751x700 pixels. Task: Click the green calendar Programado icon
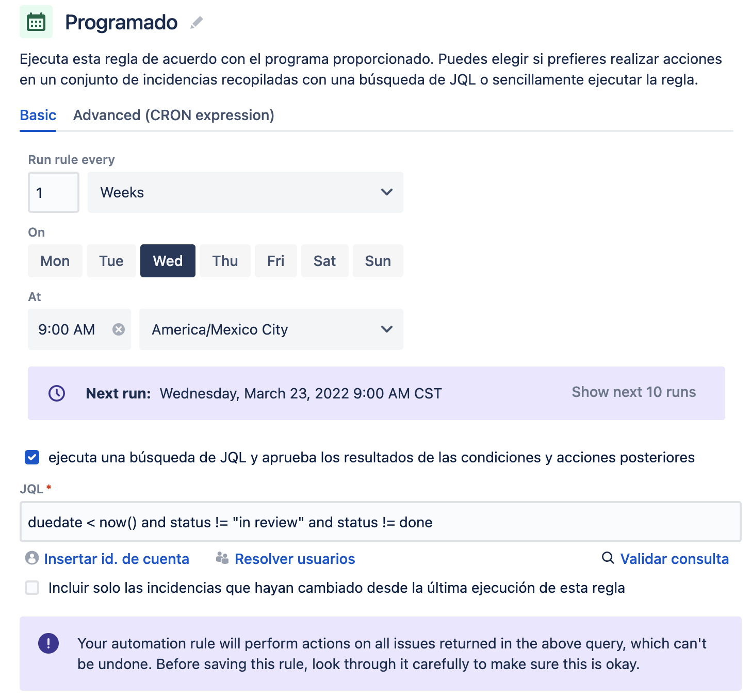point(36,22)
